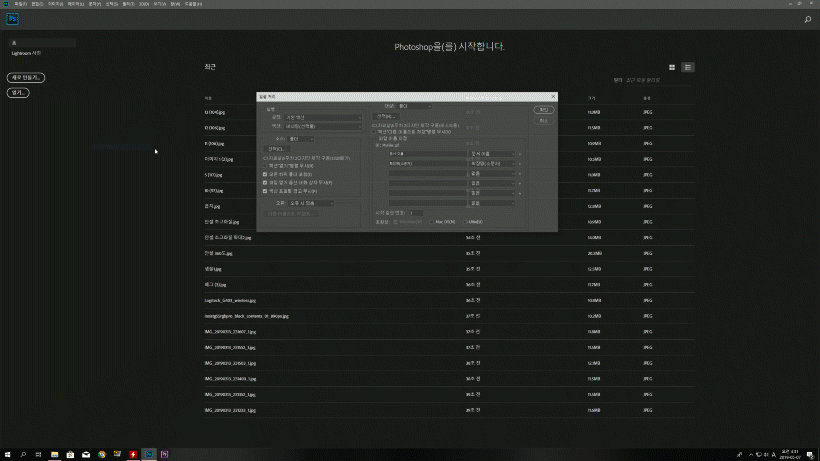Open the 이미지(I) menu
The width and height of the screenshot is (820, 461).
55,4
